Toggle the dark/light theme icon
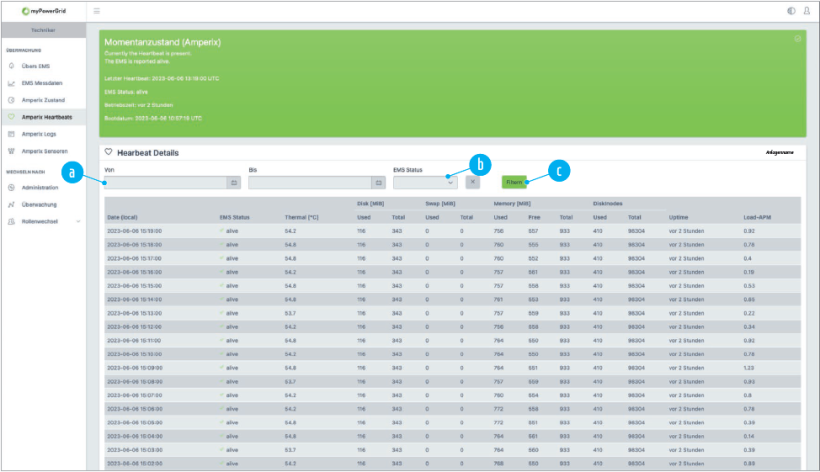Screen dimensions: 820x472 [791, 11]
